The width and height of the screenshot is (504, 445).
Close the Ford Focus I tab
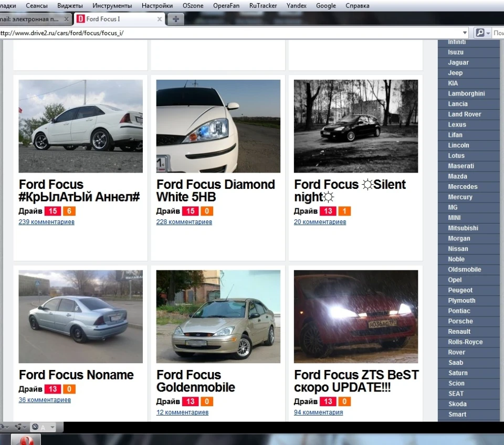coord(160,19)
